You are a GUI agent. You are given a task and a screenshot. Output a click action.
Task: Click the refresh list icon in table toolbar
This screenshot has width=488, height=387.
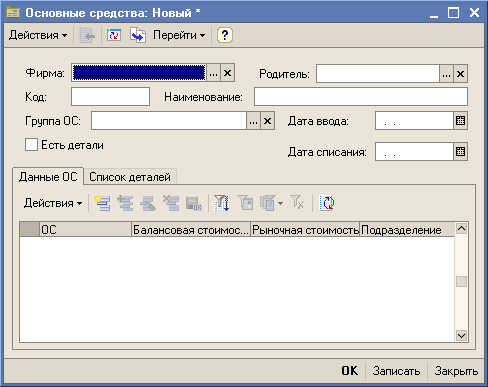327,203
